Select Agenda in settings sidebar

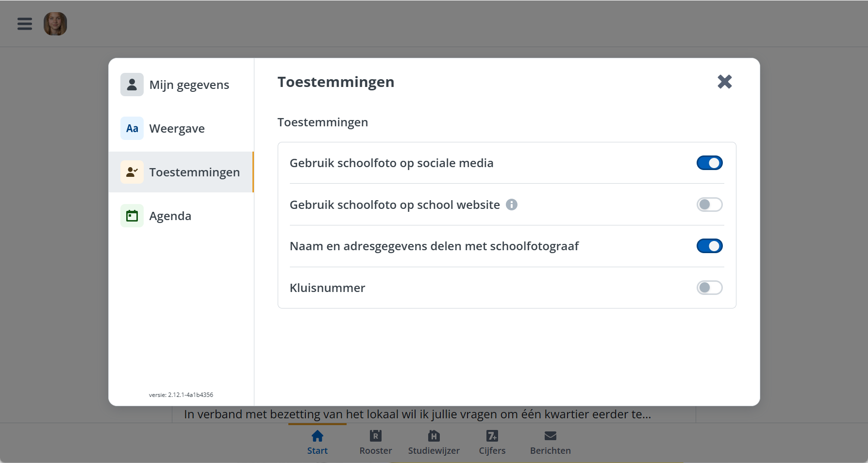pos(170,216)
